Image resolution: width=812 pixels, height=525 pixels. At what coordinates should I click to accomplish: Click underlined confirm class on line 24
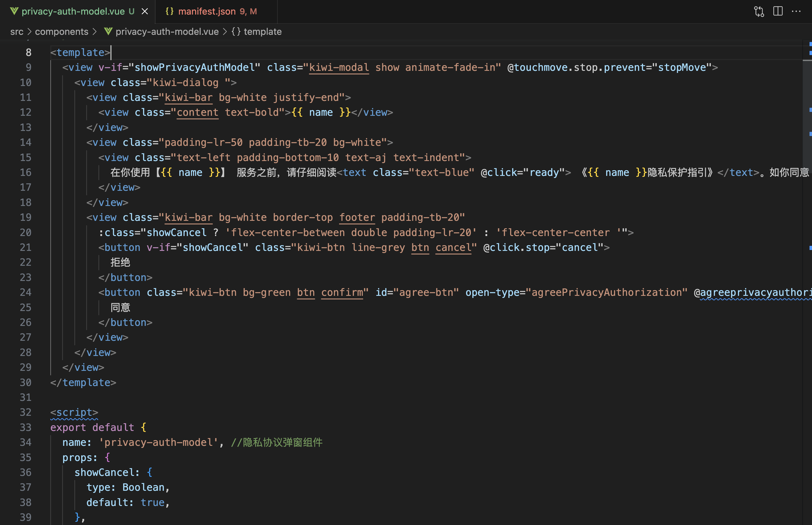pyautogui.click(x=342, y=293)
